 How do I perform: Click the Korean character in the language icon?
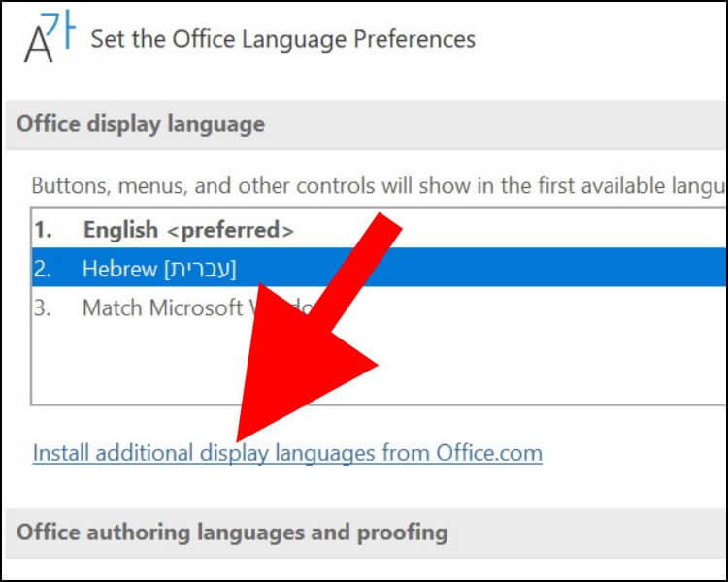pyautogui.click(x=62, y=29)
